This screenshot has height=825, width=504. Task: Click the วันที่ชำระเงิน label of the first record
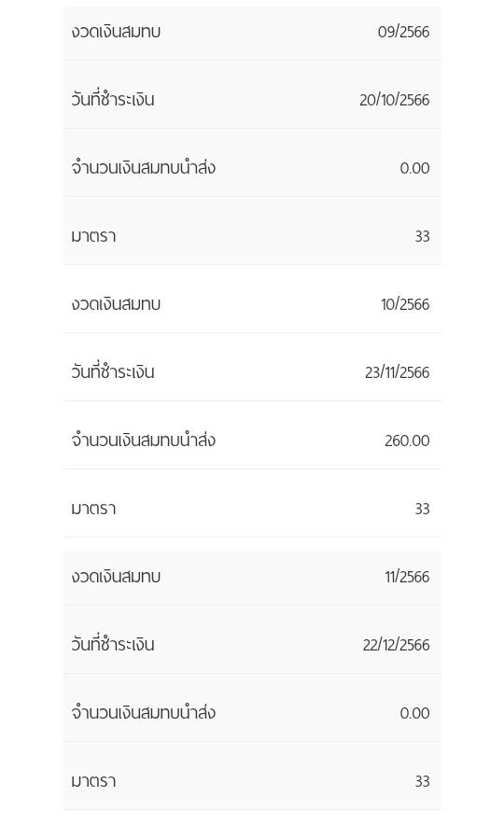[x=113, y=99]
